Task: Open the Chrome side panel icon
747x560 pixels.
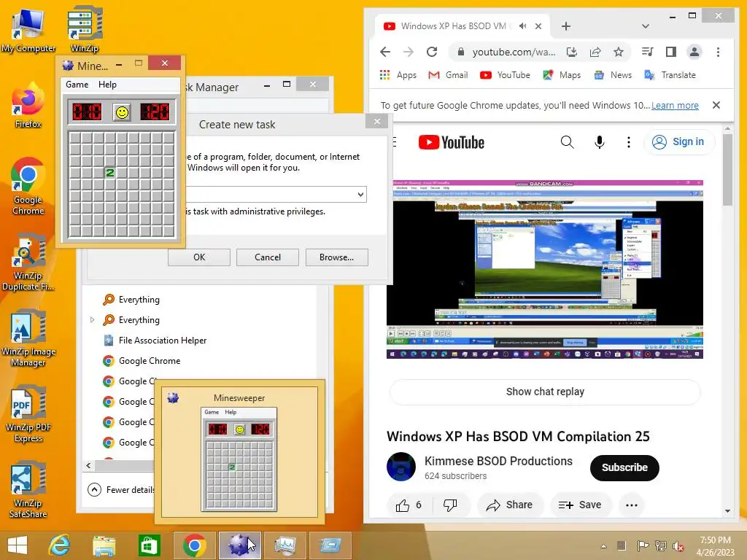Action: click(x=671, y=52)
